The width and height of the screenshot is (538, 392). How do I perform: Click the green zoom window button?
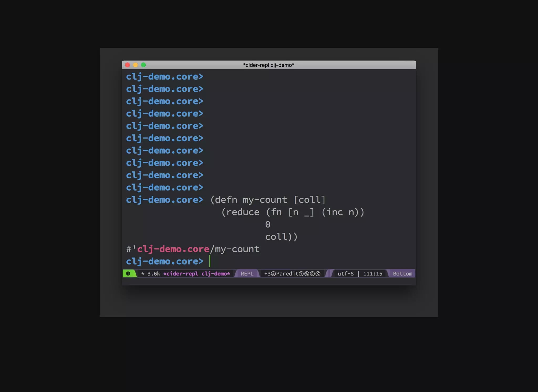point(143,65)
